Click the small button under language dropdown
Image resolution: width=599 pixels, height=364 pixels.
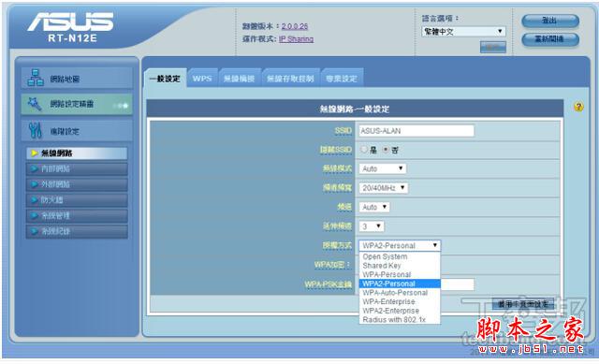[493, 47]
